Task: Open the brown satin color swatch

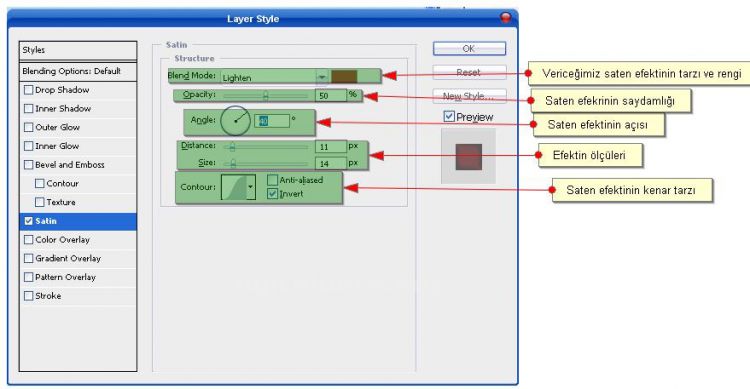Action: tap(344, 77)
